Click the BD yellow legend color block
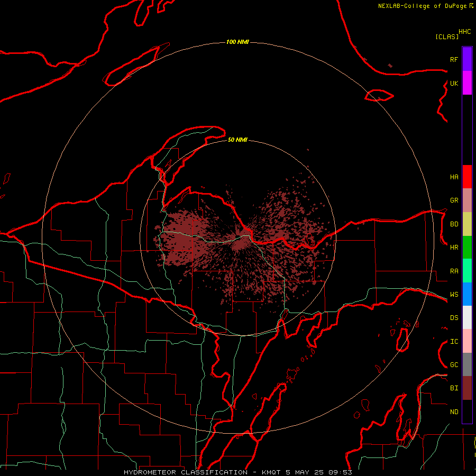Image resolution: width=476 pixels, height=476 pixels. [467, 224]
